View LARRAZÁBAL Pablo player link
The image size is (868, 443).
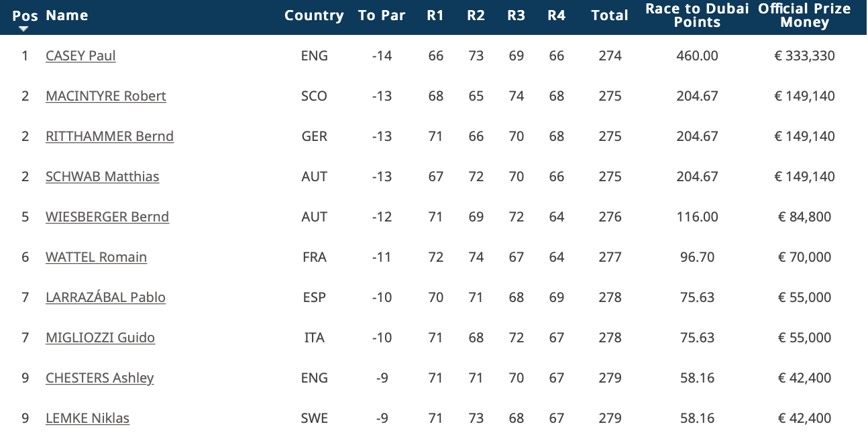click(x=105, y=297)
